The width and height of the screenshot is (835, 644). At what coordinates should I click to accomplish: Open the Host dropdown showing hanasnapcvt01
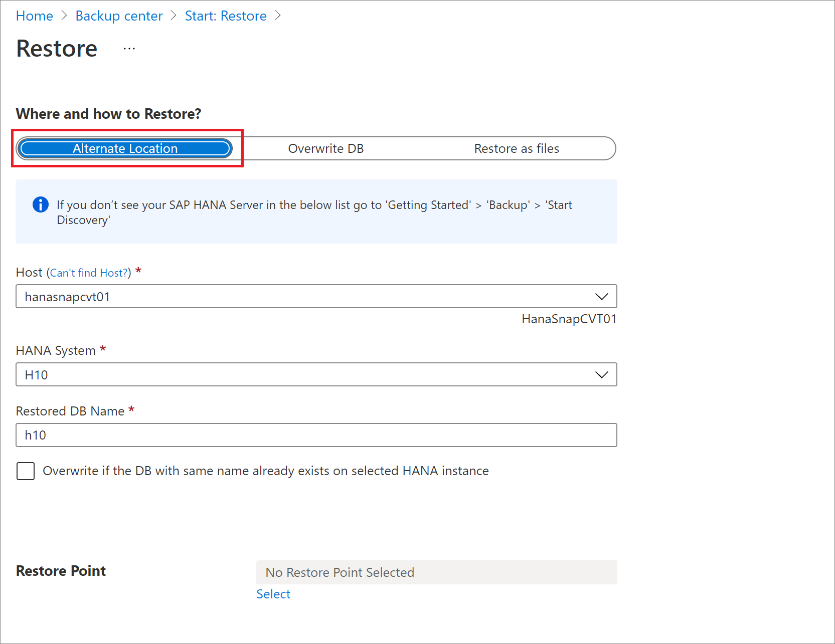pos(316,296)
